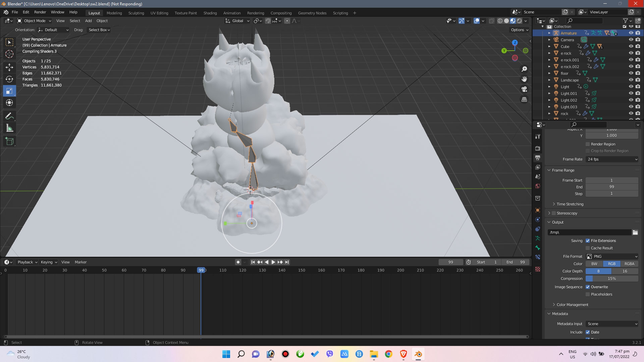Viewport: 644px width, 362px height.
Task: Open the Bone properties tab
Action: point(538,248)
